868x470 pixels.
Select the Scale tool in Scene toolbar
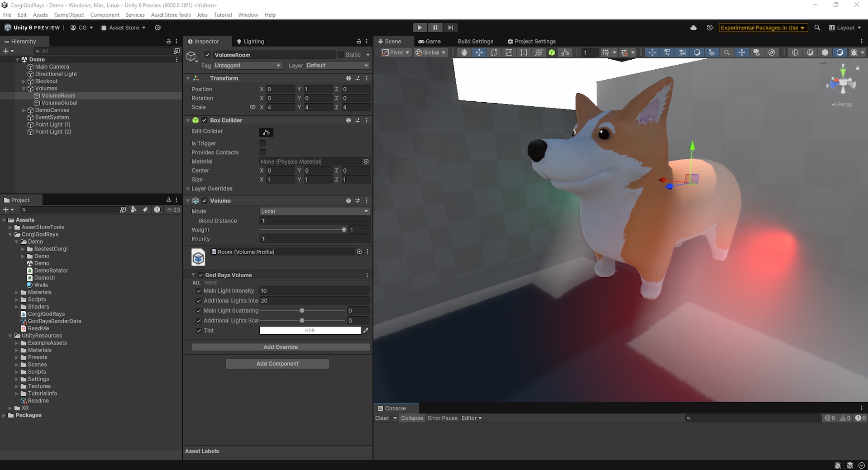[x=509, y=52]
